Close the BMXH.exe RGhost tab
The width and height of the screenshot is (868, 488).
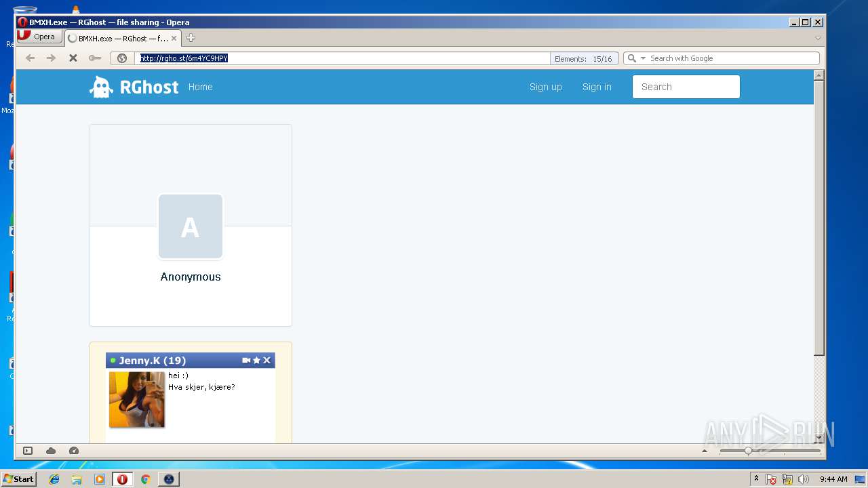click(x=174, y=39)
